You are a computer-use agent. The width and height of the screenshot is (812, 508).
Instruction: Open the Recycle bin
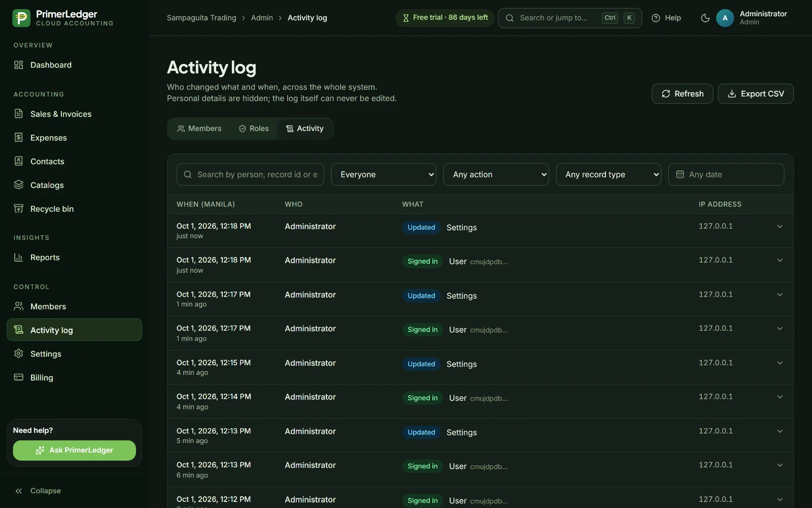pyautogui.click(x=74, y=209)
